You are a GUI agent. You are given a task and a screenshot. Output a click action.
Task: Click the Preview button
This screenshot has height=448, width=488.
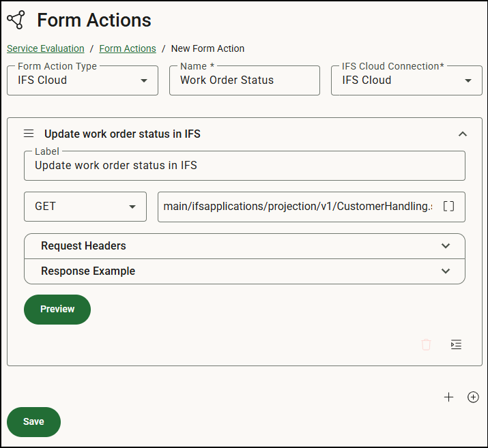57,310
